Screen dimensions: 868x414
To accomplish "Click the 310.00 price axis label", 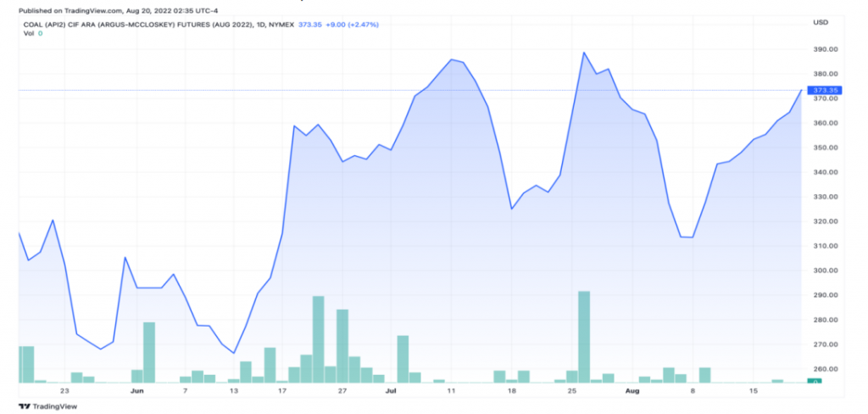I will (x=824, y=246).
